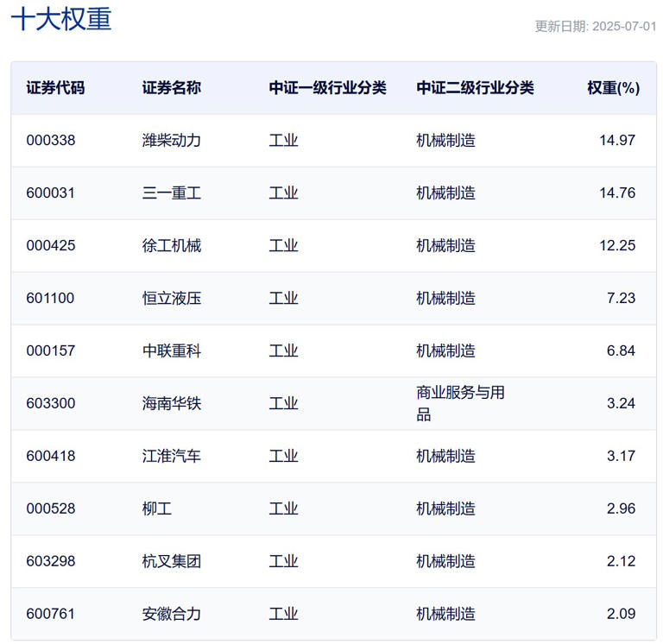Select stock code 000338

pyautogui.click(x=51, y=141)
